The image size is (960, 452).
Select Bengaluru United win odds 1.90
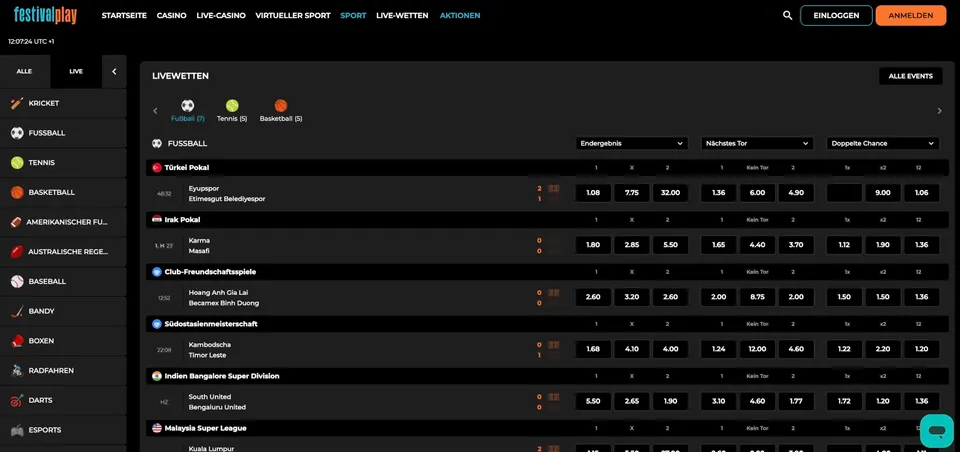point(670,401)
